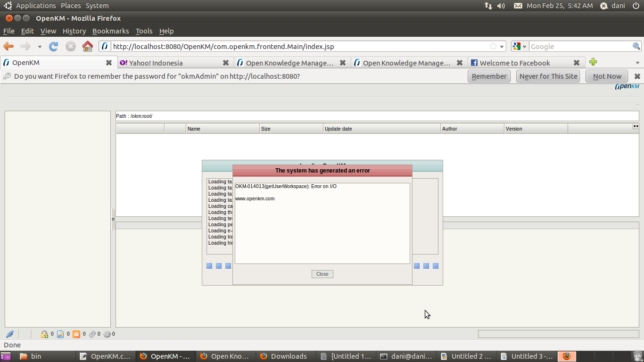Screen dimensions: 644x362
Task: Open the recent pages history dropdown
Action: [x=40, y=47]
